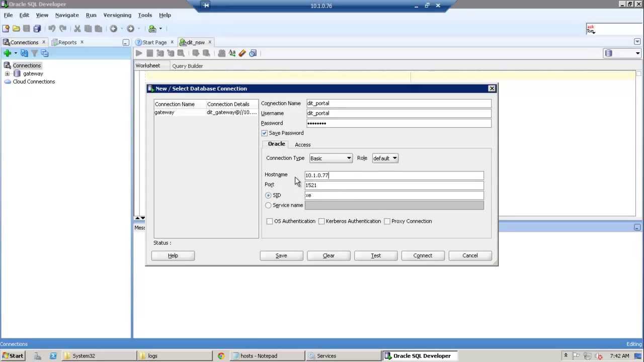Open the Connection Type dropdown
The width and height of the screenshot is (644, 362).
[331, 158]
